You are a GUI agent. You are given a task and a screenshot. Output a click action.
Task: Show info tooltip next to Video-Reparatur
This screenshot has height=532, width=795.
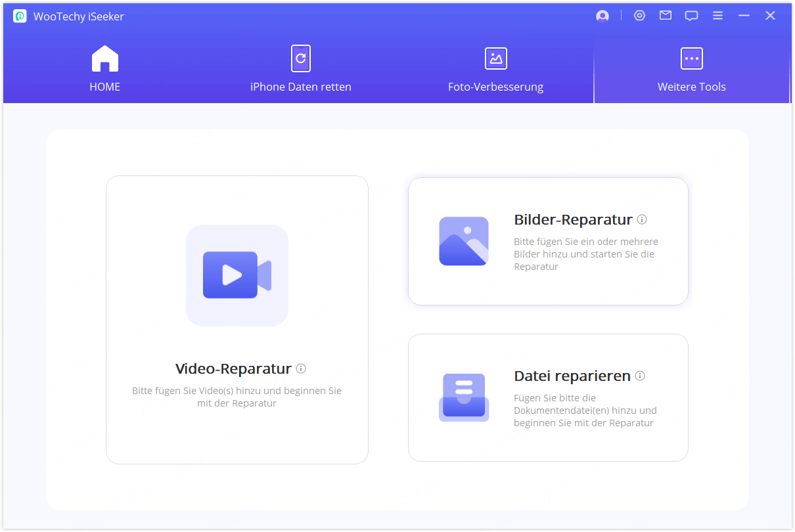click(x=301, y=368)
